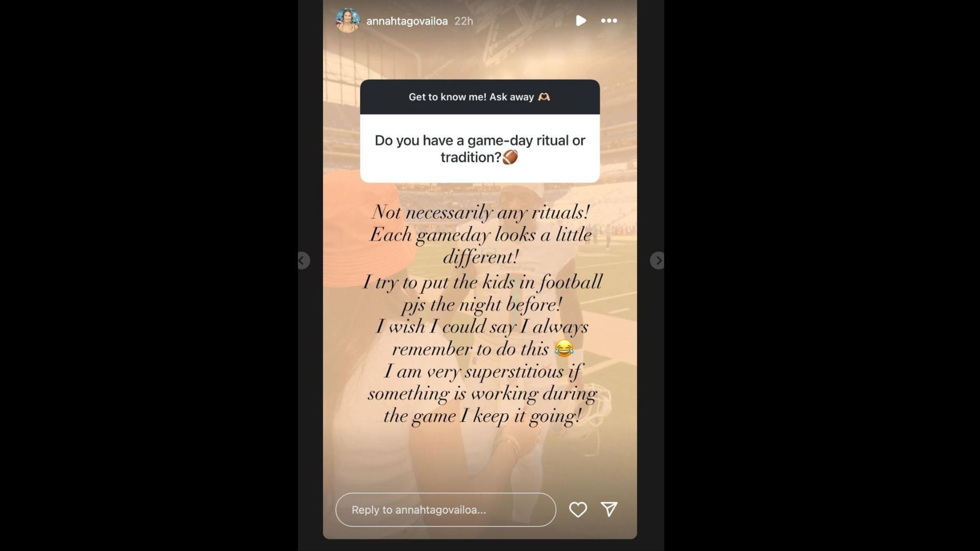Open the annahtagovailoa username link
The width and height of the screenshot is (980, 551).
click(407, 21)
